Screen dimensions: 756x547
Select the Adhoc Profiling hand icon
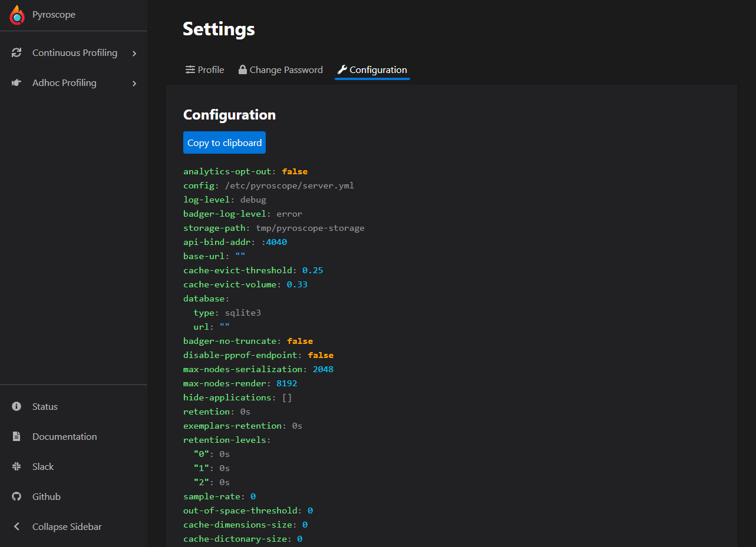pyautogui.click(x=17, y=82)
